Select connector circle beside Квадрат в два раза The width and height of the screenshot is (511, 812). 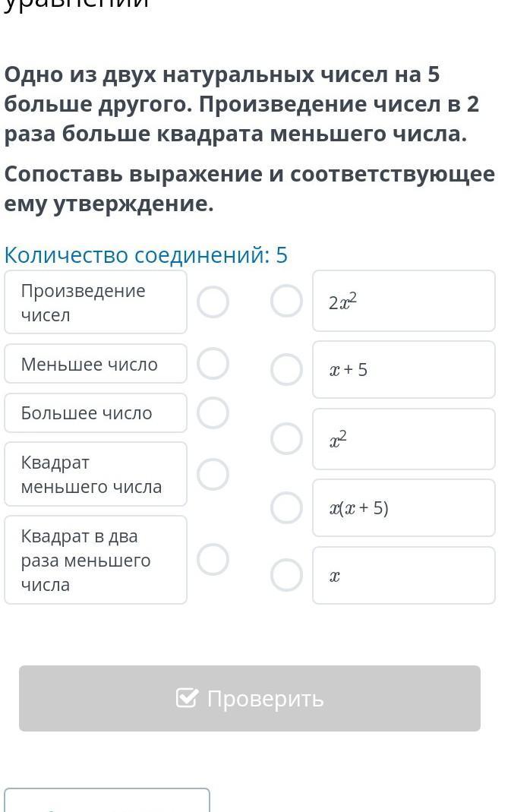click(x=213, y=559)
